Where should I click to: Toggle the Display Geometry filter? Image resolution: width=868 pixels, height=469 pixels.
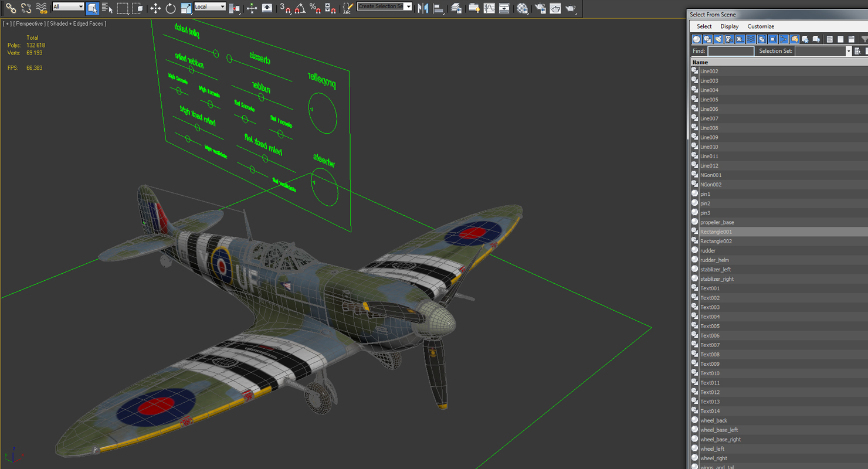(x=697, y=39)
